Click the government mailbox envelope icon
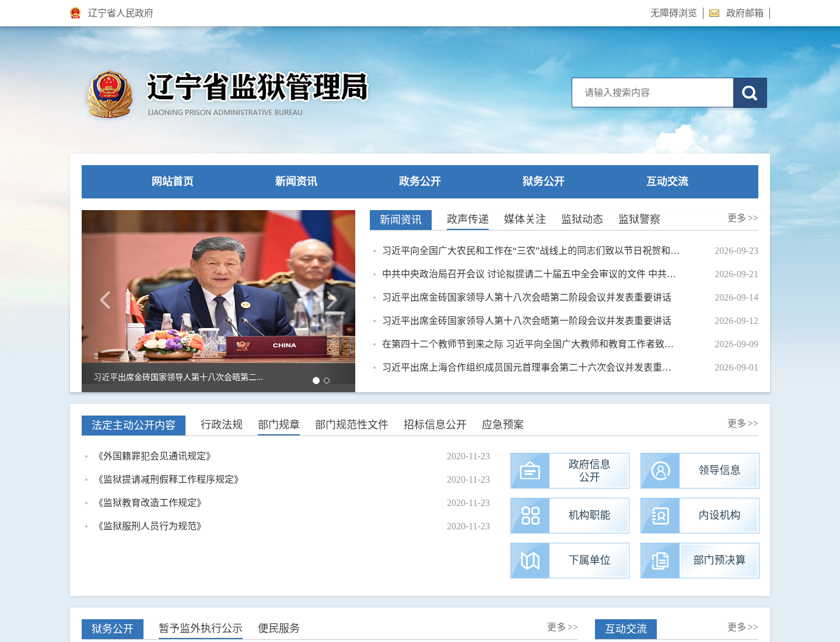The width and height of the screenshot is (840, 642). click(x=714, y=13)
